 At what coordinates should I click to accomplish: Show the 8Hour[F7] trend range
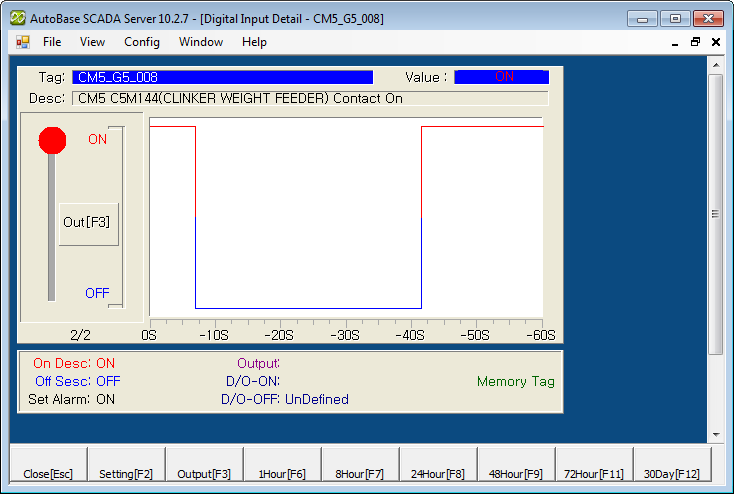tap(360, 464)
